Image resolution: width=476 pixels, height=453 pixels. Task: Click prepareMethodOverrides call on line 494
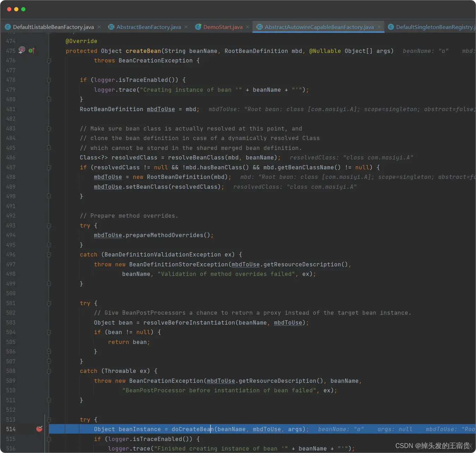tap(165, 235)
